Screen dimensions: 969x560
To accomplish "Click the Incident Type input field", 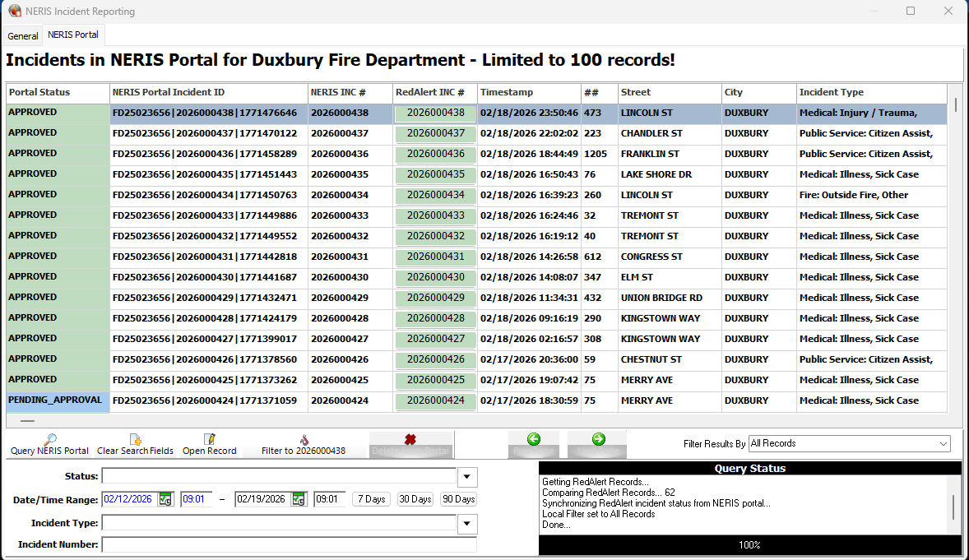I will pos(280,523).
